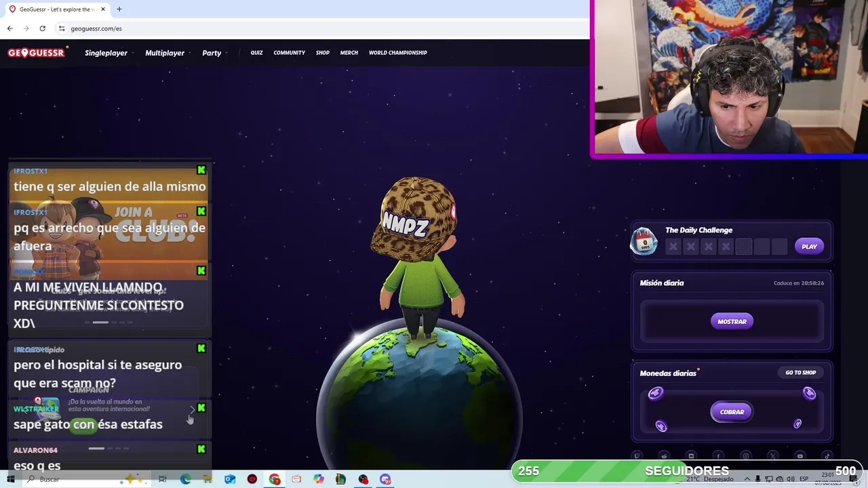
Task: Click the volume speaker tray icon
Action: (x=790, y=479)
